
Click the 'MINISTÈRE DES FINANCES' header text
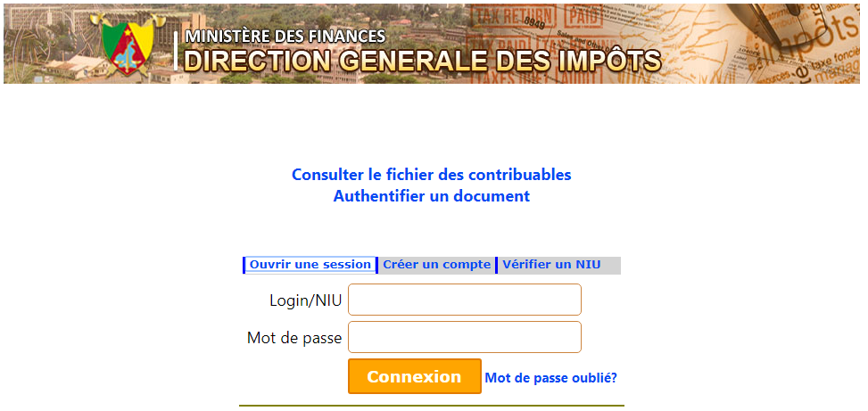285,37
